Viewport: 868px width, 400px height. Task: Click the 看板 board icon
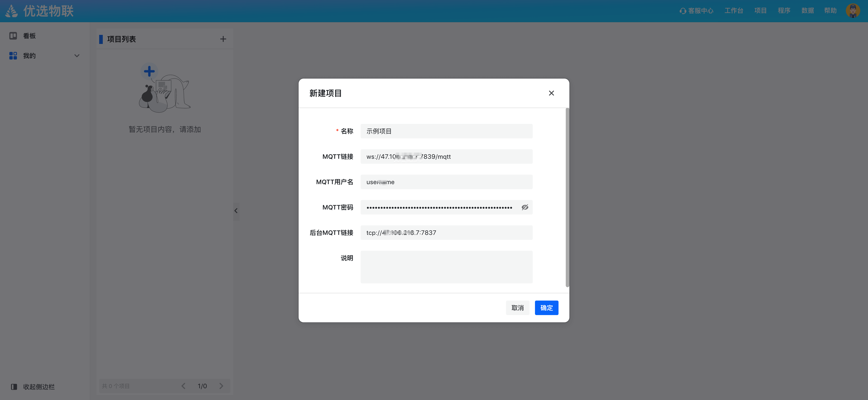(13, 36)
